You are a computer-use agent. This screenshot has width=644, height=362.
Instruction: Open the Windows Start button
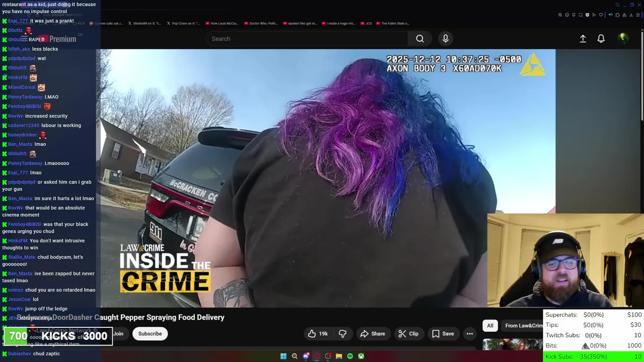tap(283, 356)
